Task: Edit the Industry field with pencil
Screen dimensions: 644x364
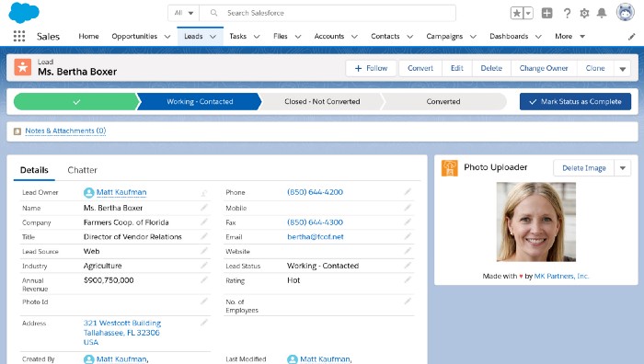Action: tap(203, 265)
